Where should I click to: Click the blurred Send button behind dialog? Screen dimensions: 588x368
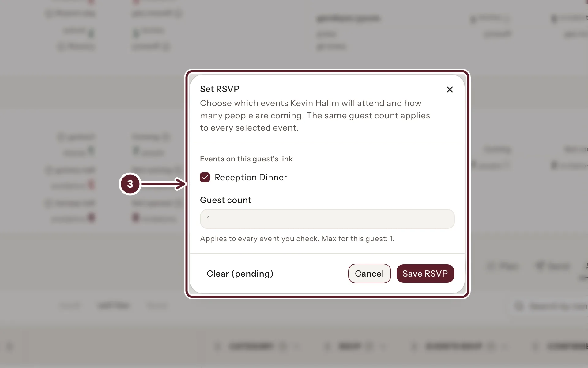553,266
